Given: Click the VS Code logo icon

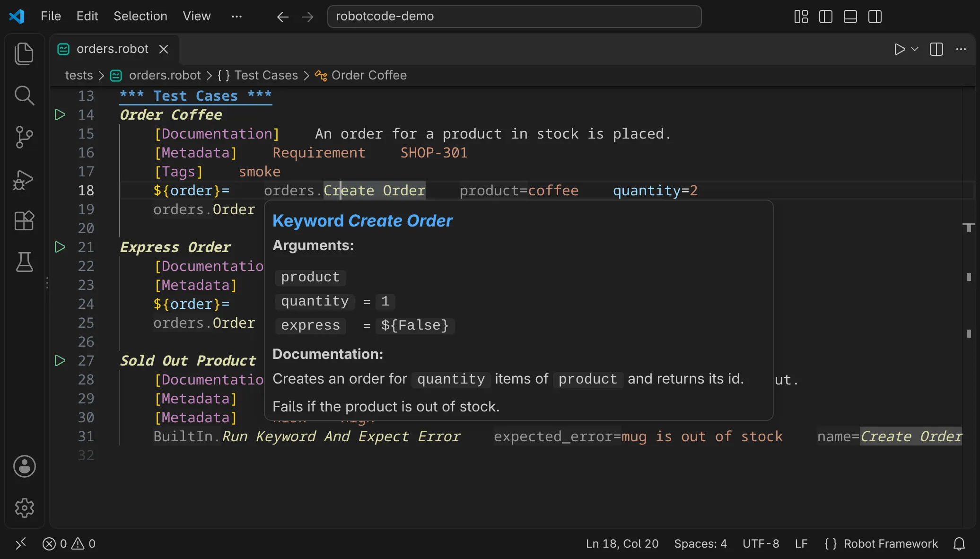Looking at the screenshot, I should 17,16.
